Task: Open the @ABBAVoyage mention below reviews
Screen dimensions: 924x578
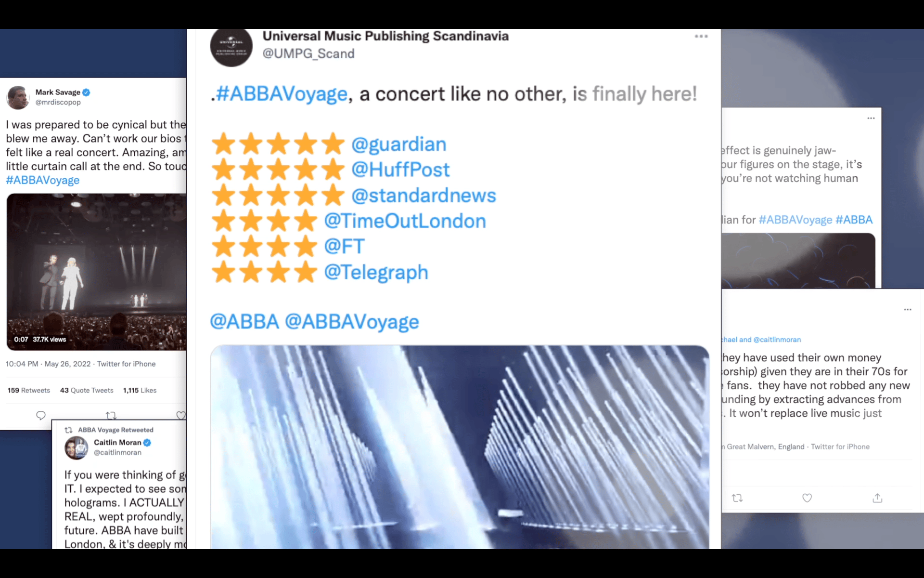Action: tap(352, 322)
